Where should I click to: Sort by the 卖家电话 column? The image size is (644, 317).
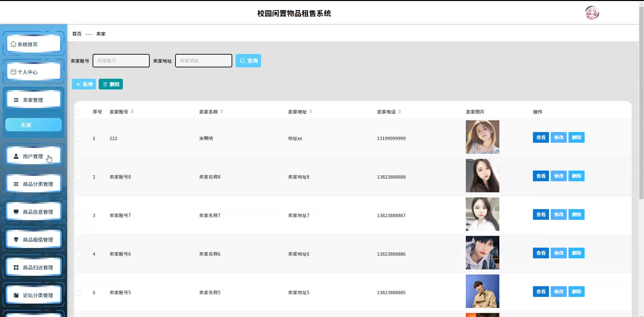(x=400, y=111)
